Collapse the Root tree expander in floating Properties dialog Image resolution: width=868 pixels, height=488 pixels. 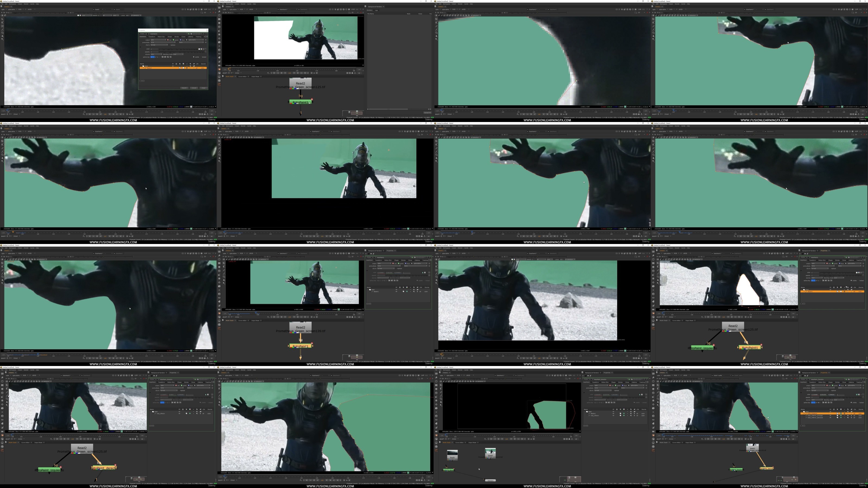coord(141,66)
